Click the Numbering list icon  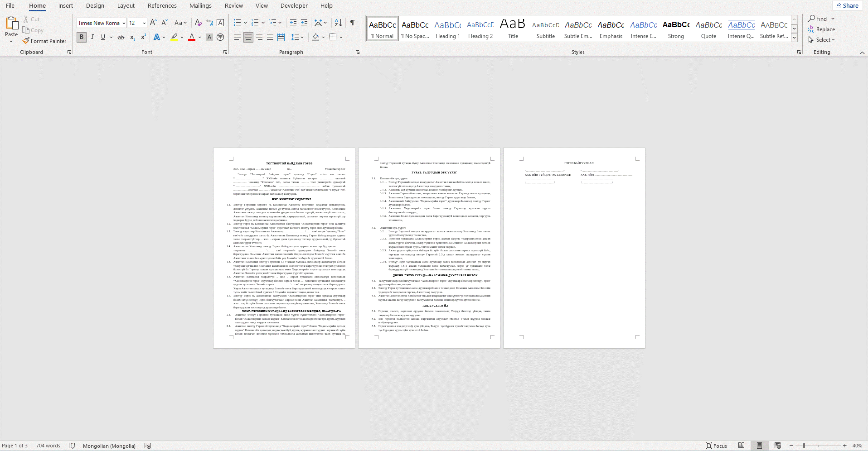point(255,23)
